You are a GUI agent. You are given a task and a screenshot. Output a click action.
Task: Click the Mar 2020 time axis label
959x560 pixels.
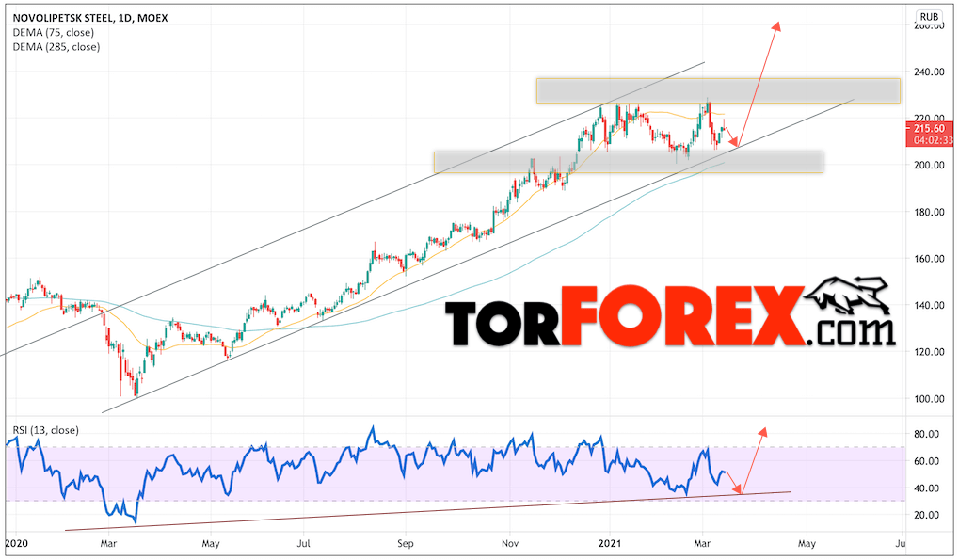click(x=108, y=543)
